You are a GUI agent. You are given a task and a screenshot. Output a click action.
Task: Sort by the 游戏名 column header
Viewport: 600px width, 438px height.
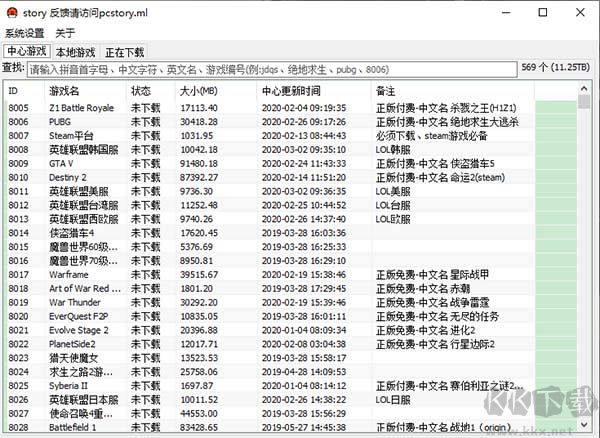tap(85, 91)
